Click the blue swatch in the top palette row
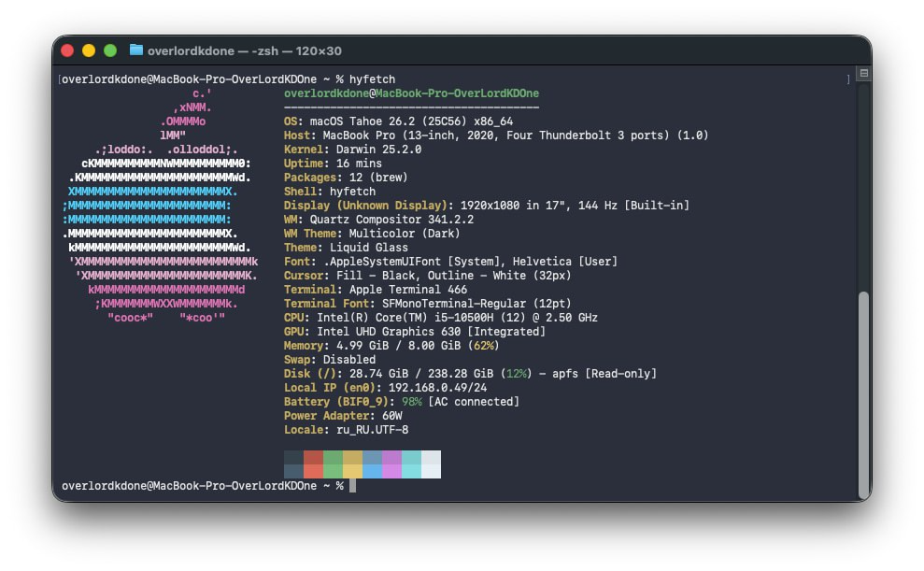 click(372, 457)
